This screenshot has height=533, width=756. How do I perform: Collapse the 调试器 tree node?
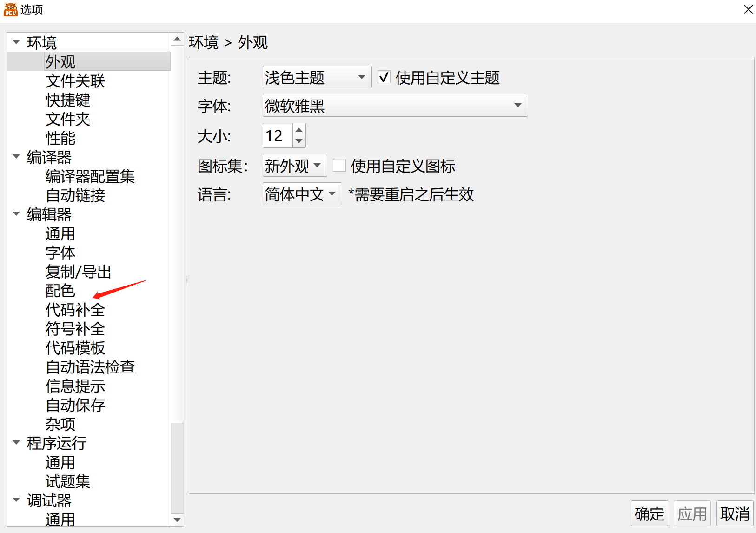tap(16, 500)
